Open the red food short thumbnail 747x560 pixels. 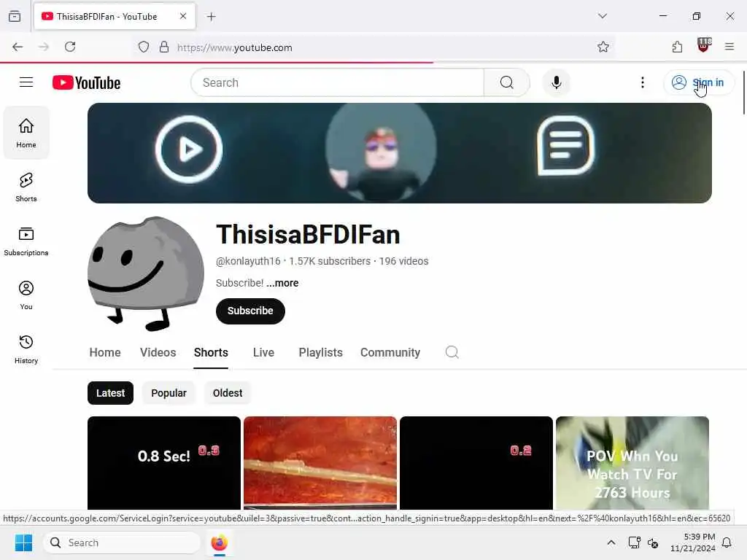pyautogui.click(x=320, y=463)
